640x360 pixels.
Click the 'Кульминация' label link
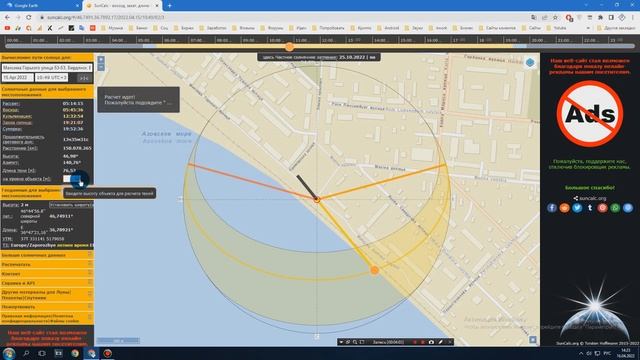pyautogui.click(x=17, y=116)
